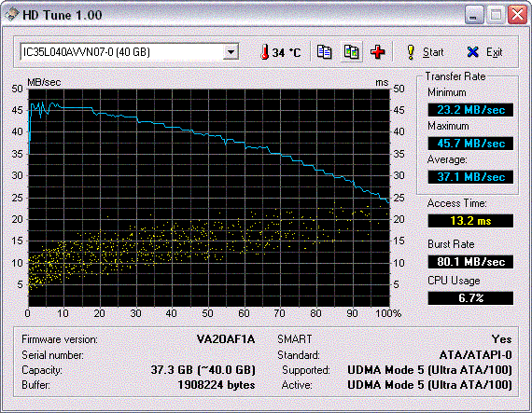Click the Maximum value 45.7 MB/sec
Screen dimensions: 532x413
(470, 144)
